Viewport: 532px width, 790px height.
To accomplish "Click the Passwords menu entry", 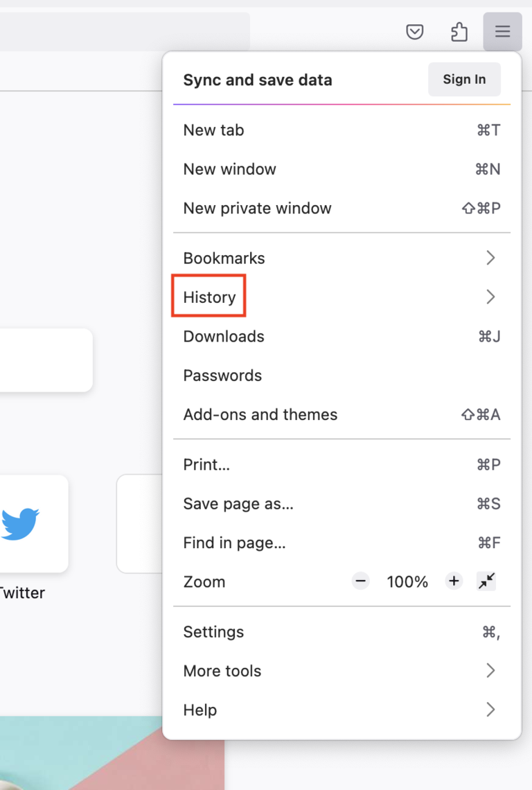I will [222, 376].
